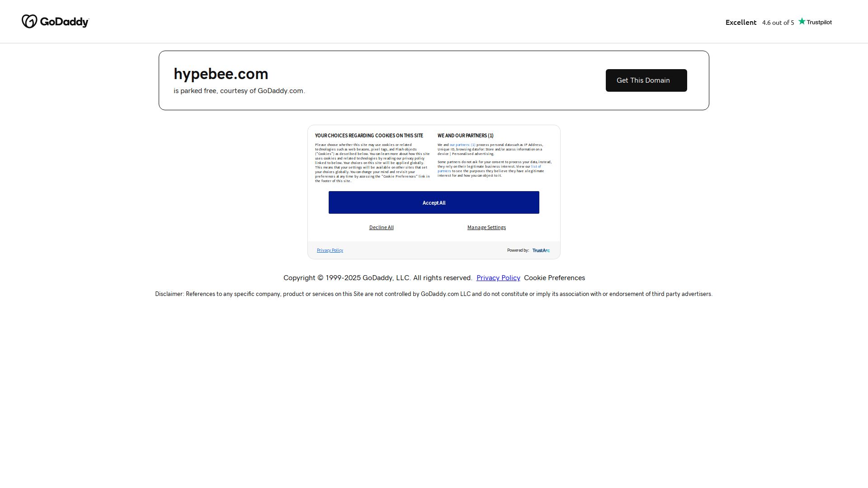Click the 4.6 out of 5 rating
This screenshot has height=488, width=868.
coord(778,23)
